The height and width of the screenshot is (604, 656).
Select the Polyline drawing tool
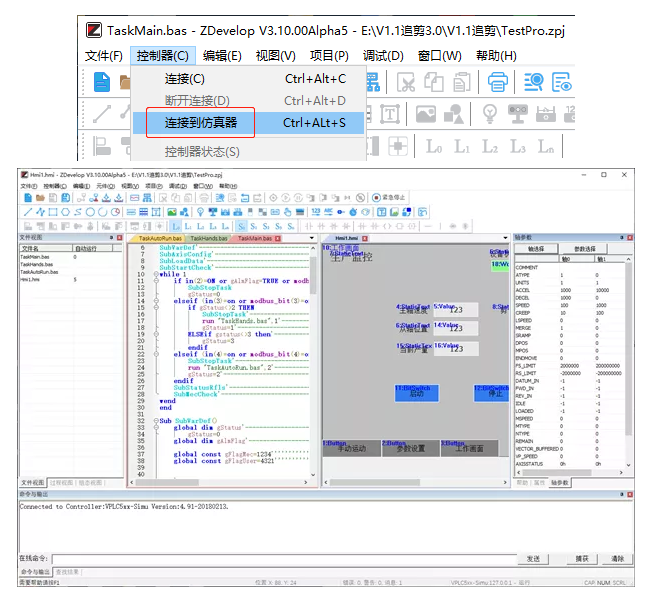click(41, 212)
